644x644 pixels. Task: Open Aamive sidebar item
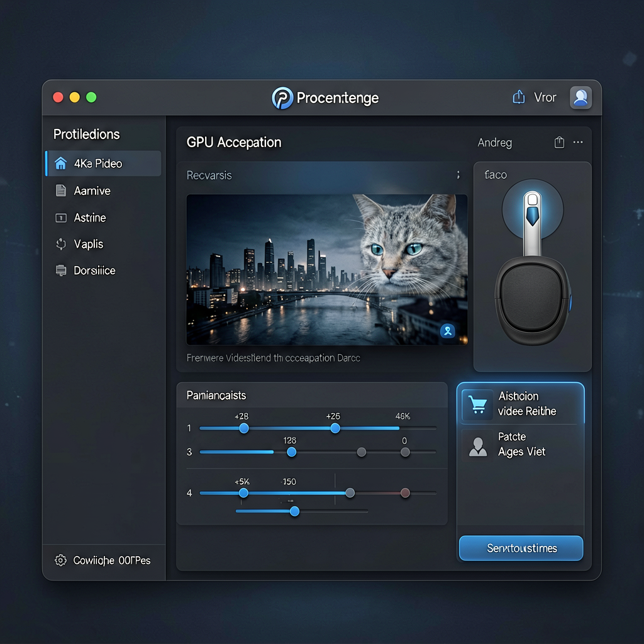(104, 191)
